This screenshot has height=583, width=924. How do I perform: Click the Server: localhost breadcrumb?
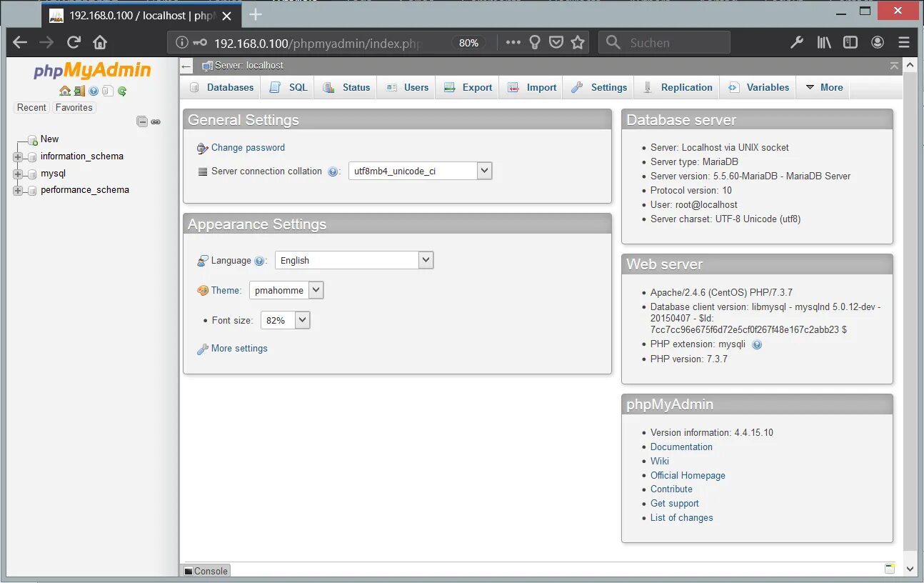pyautogui.click(x=249, y=66)
